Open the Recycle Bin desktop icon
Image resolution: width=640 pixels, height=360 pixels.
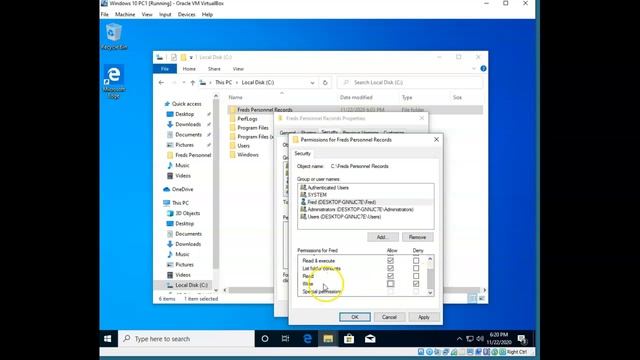(114, 36)
